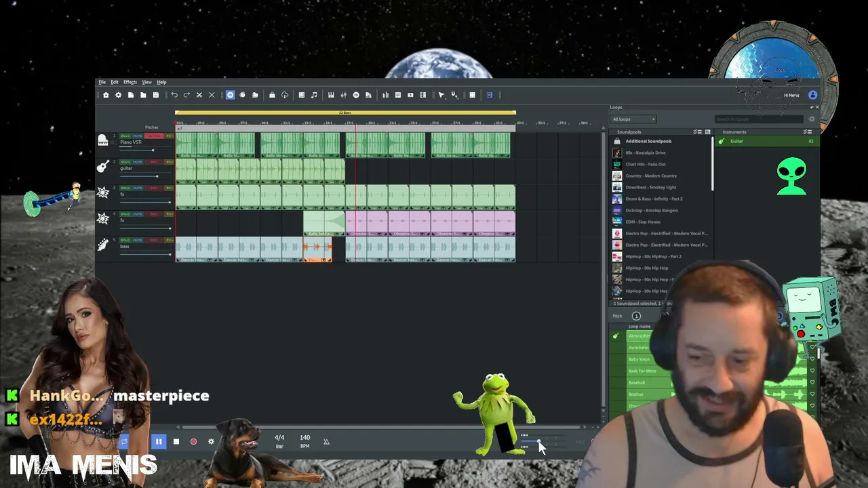868x488 pixels.
Task: Click the piano icon of Piano VSTi track
Action: coord(102,140)
